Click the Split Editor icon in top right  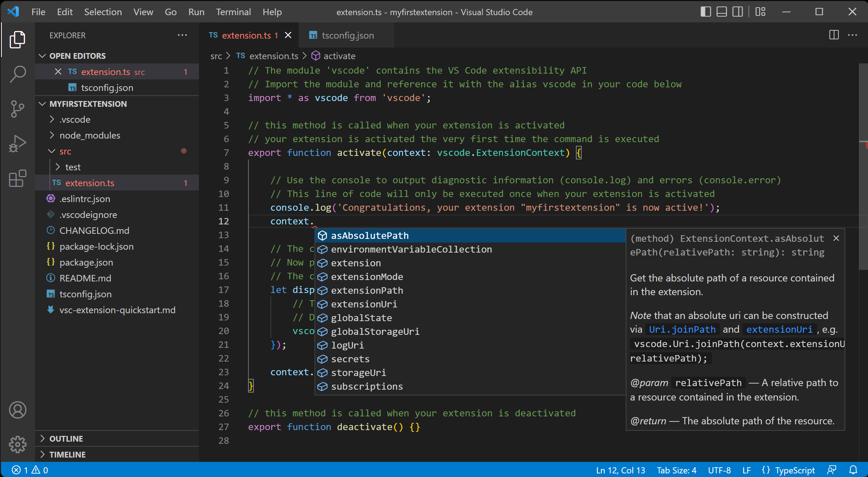pos(833,35)
